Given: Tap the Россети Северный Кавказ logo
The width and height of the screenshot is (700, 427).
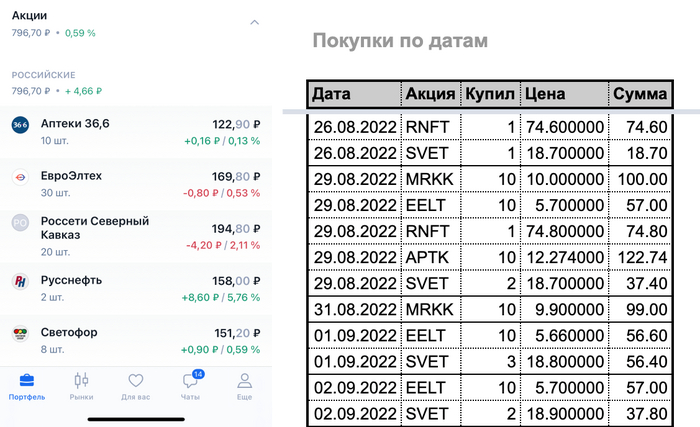Looking at the screenshot, I should pos(20,223).
